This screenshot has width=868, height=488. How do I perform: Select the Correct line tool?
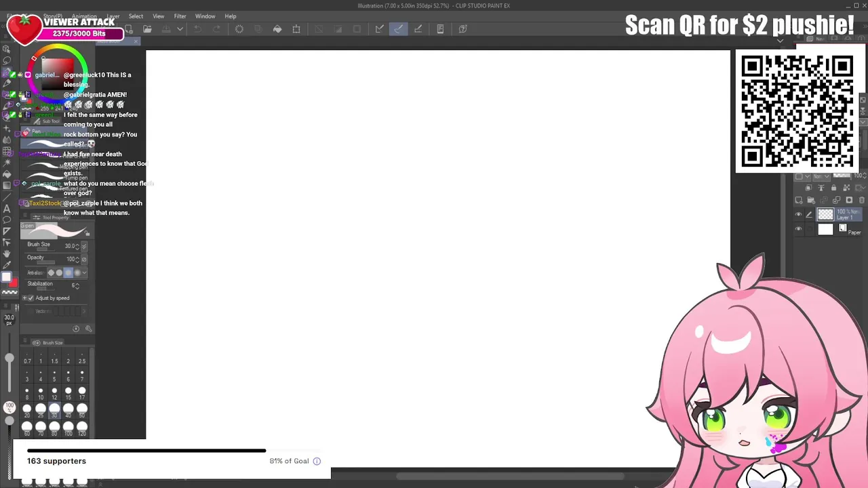[x=7, y=242]
